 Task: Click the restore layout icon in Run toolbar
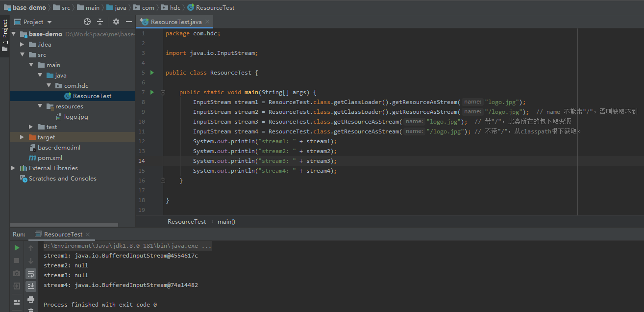[17, 302]
